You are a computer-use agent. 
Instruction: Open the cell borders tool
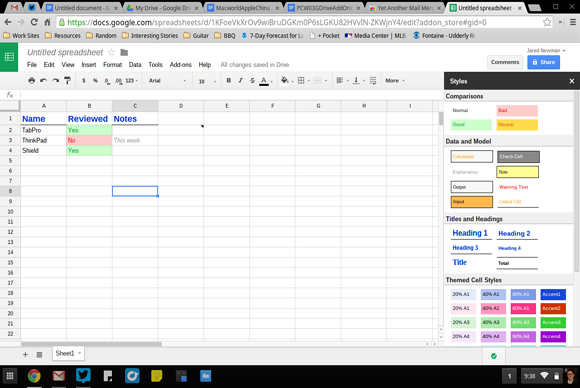point(303,80)
